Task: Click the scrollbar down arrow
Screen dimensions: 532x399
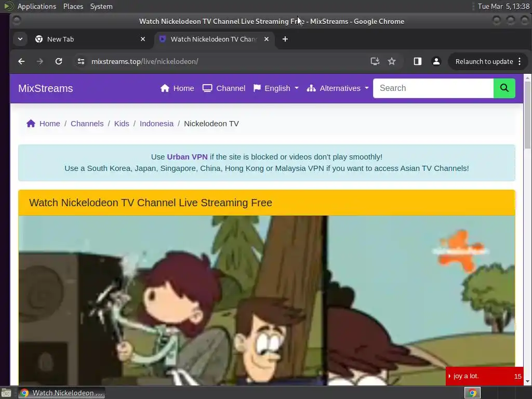Action: 527,381
